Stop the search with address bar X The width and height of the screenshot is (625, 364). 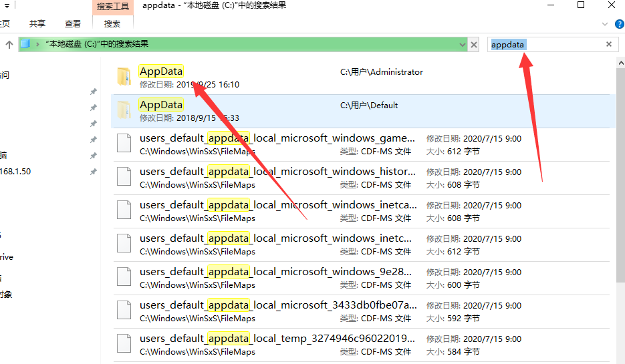[x=474, y=45]
